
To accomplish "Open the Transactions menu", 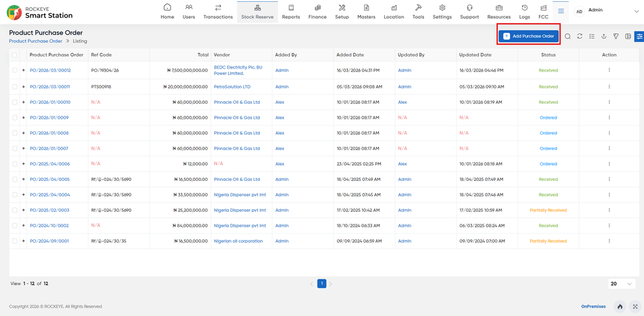I will click(218, 11).
